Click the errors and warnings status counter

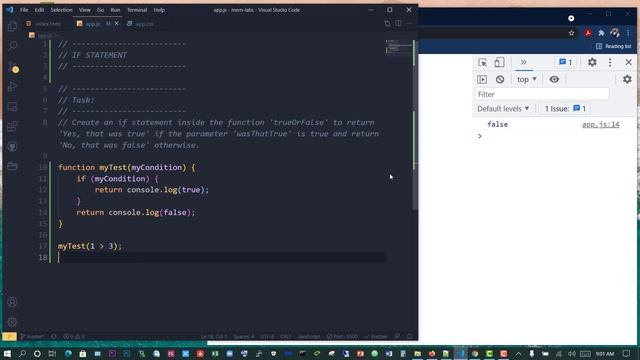click(73, 337)
